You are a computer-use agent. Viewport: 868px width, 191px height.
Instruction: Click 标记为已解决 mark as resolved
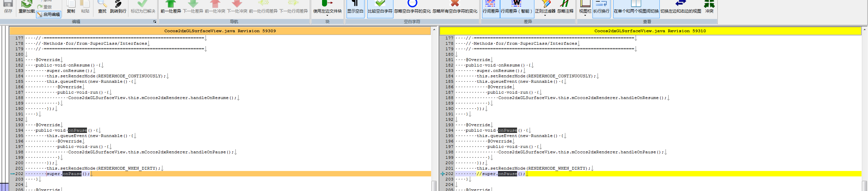click(x=143, y=7)
